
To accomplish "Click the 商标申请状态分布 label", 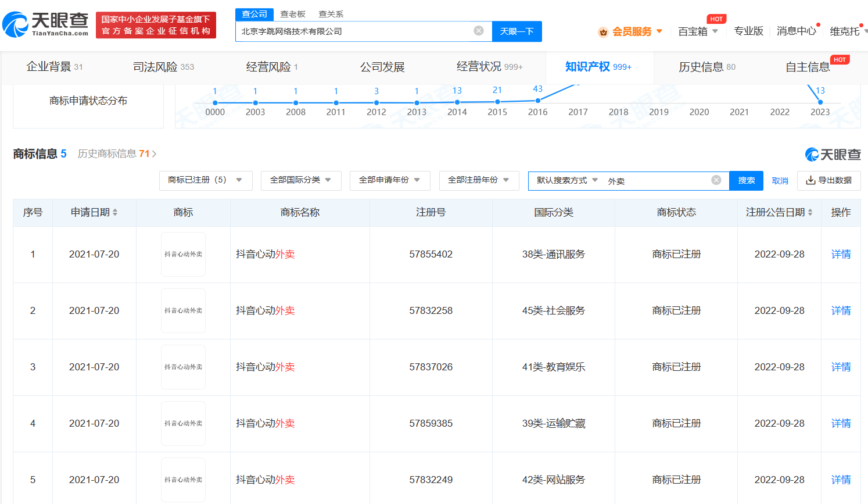I will coord(88,101).
